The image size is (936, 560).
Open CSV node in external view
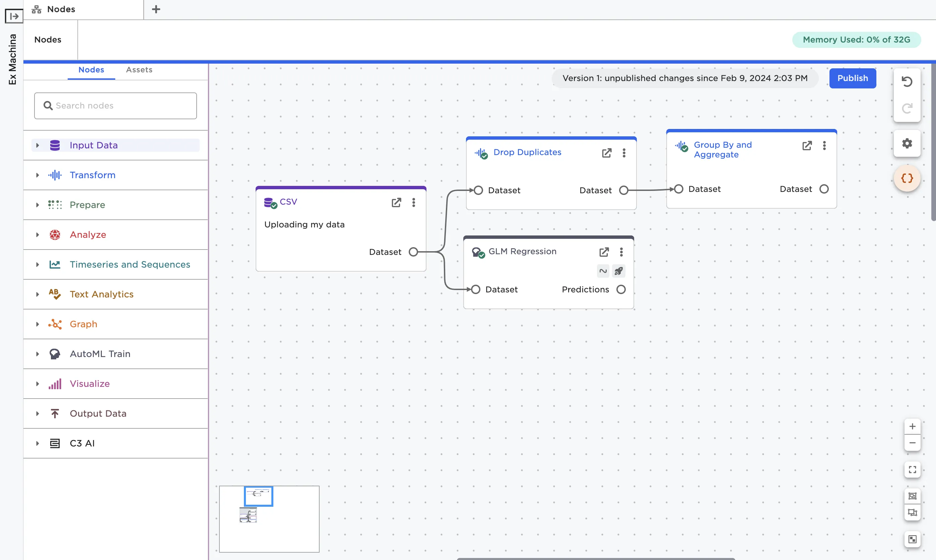(396, 203)
